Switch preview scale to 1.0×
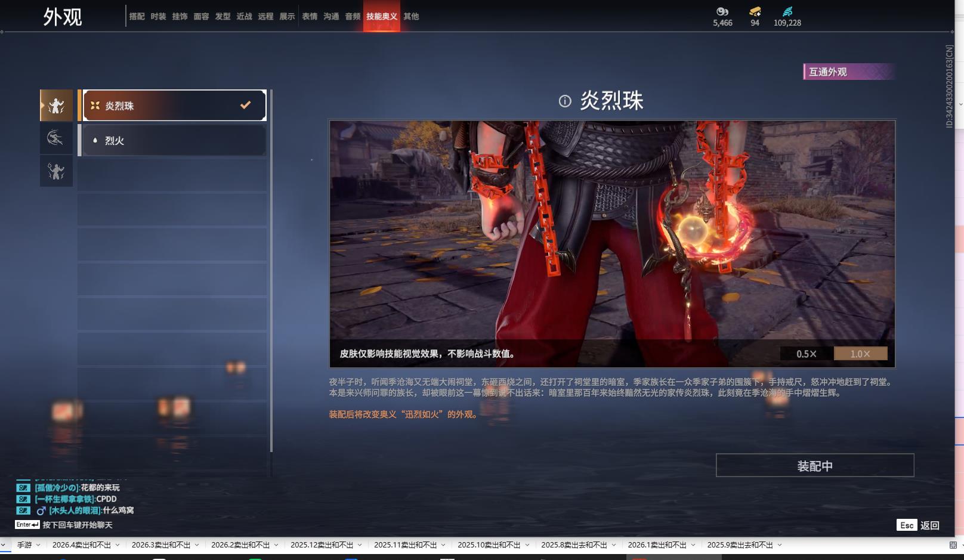 pos(860,354)
